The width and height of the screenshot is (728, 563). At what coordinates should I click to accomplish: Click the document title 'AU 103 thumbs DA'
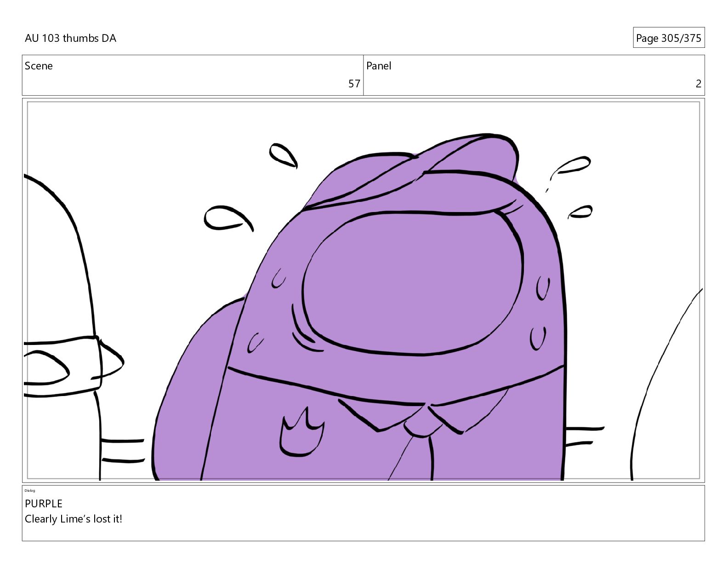click(x=70, y=38)
